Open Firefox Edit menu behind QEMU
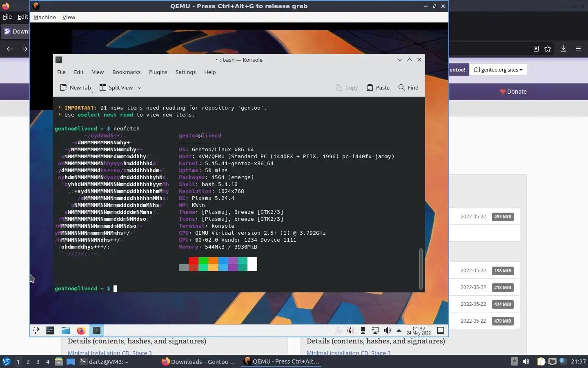588x368 pixels. pos(22,17)
